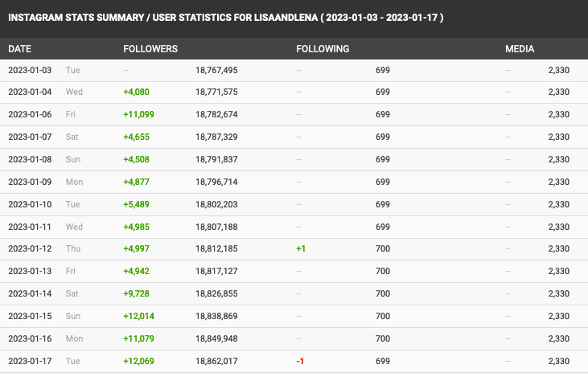Click follower gain +9,728
Image resolution: width=588 pixels, height=381 pixels.
136,293
